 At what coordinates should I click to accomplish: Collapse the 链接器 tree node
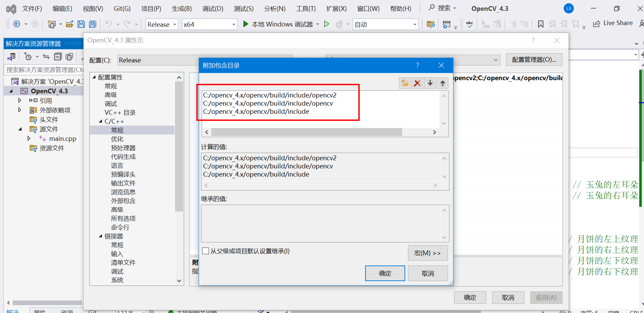(x=101, y=236)
